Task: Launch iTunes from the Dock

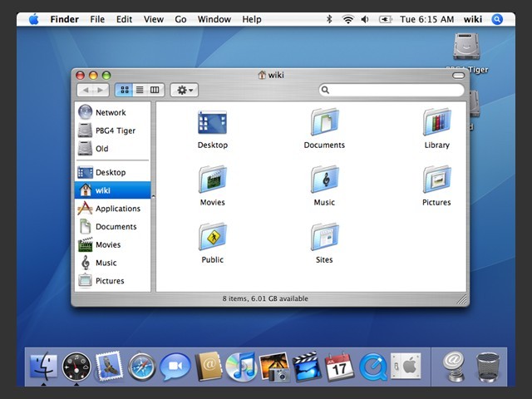Action: pos(241,367)
